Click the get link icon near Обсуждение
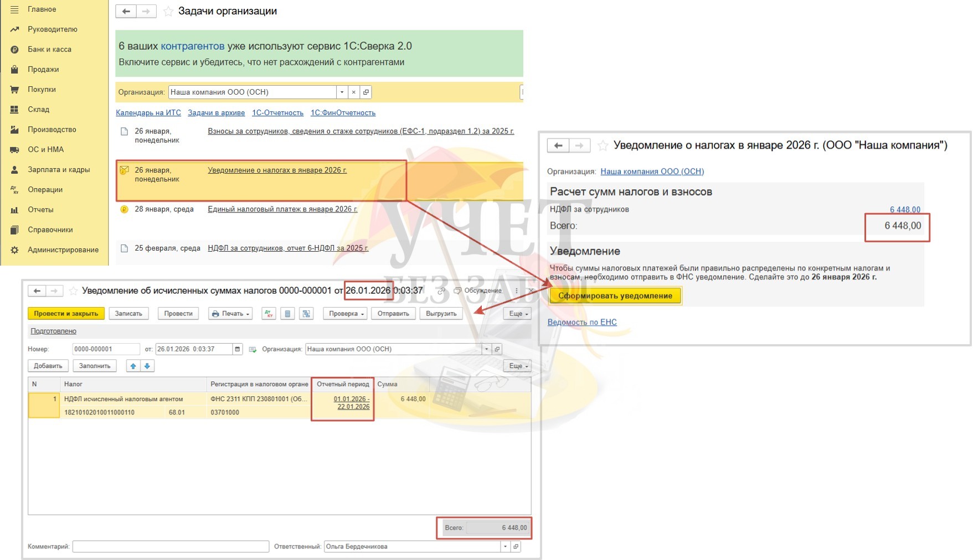 pyautogui.click(x=441, y=291)
